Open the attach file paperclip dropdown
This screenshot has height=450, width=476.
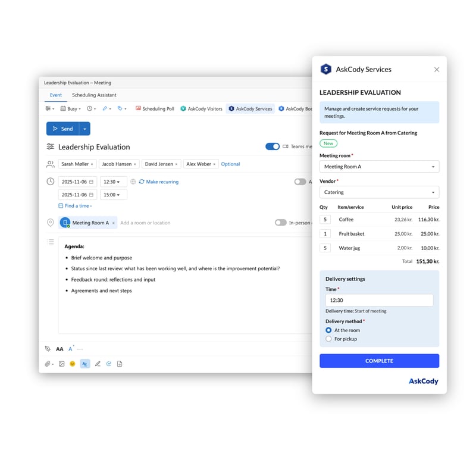(x=49, y=364)
